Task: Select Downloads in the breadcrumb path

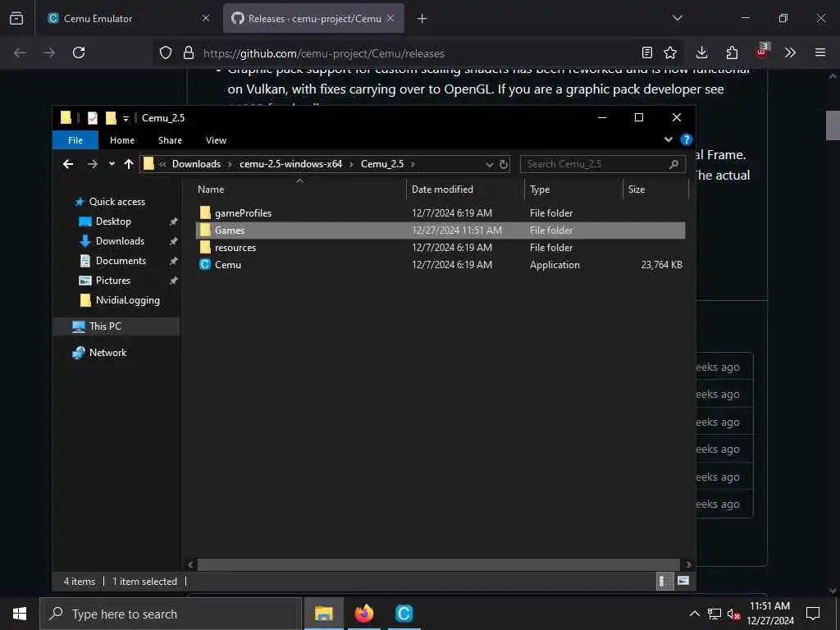Action: [x=196, y=164]
